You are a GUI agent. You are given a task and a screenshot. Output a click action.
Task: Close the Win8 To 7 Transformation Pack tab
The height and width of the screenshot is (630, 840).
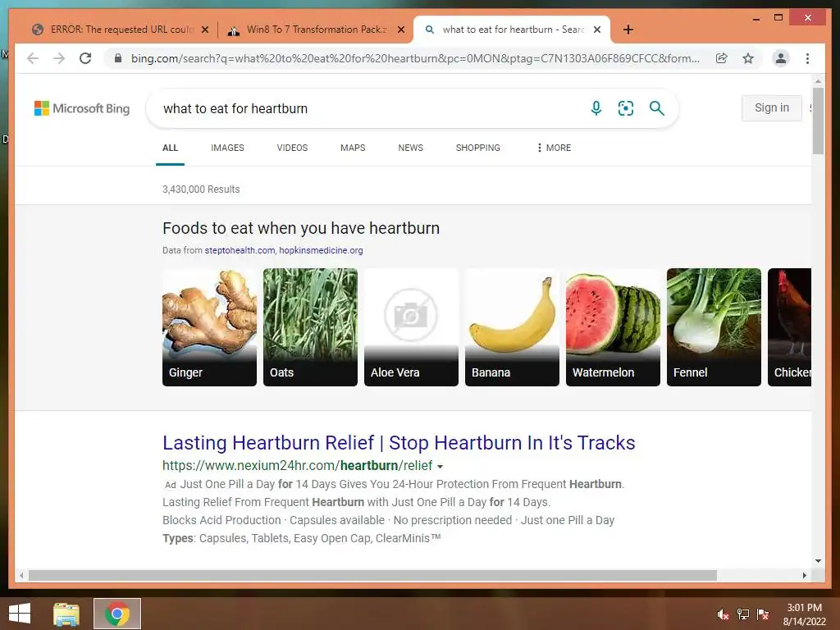[x=400, y=30]
